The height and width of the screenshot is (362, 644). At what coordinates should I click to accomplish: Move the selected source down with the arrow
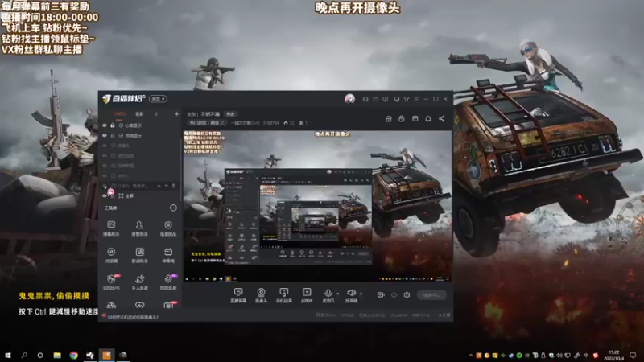pos(167,186)
